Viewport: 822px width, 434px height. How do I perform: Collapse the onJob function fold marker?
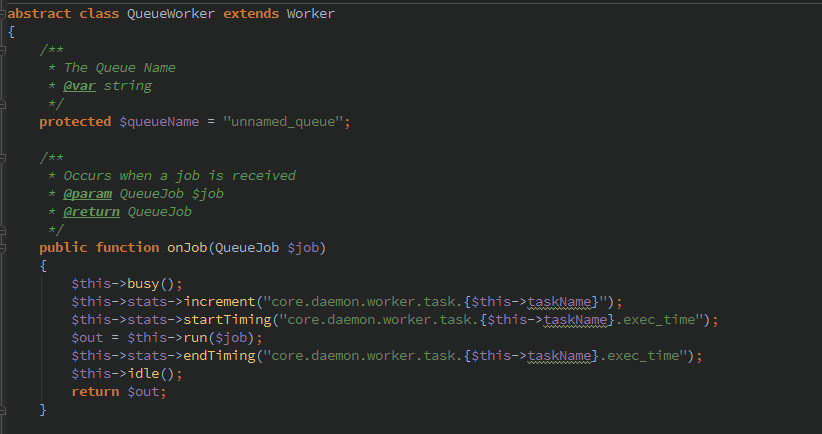click(4, 248)
